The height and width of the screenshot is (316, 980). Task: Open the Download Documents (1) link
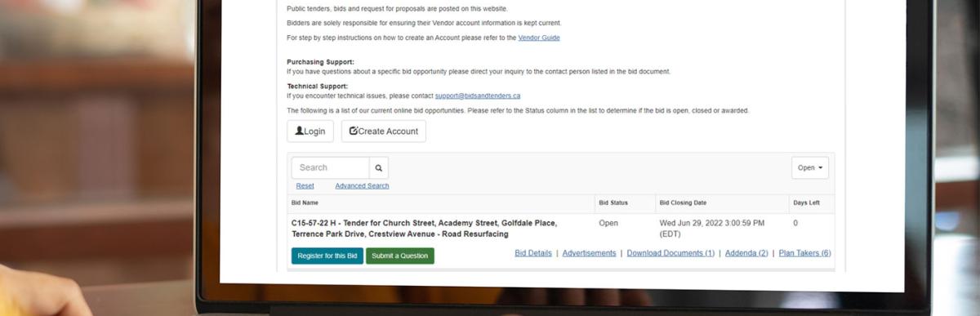tap(670, 253)
